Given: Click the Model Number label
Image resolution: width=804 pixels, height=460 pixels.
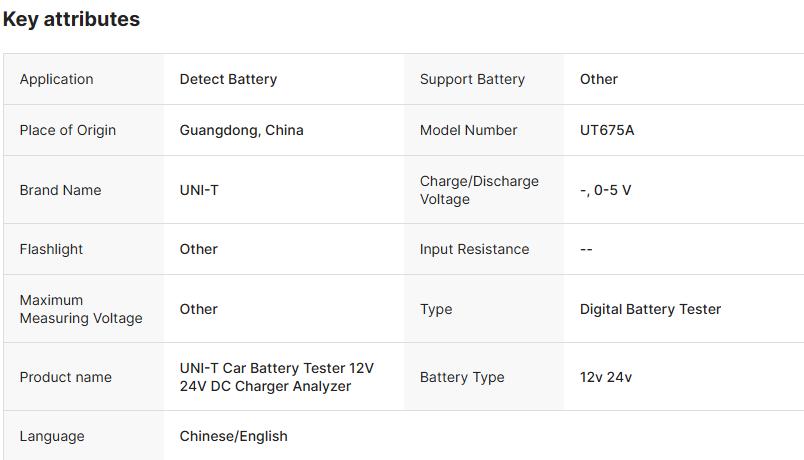Looking at the screenshot, I should coord(468,130).
